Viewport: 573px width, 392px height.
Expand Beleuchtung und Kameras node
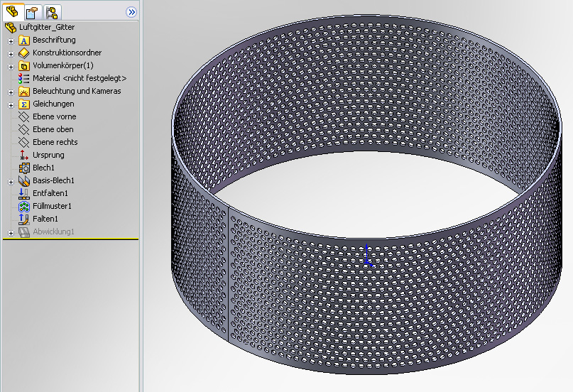(11, 92)
